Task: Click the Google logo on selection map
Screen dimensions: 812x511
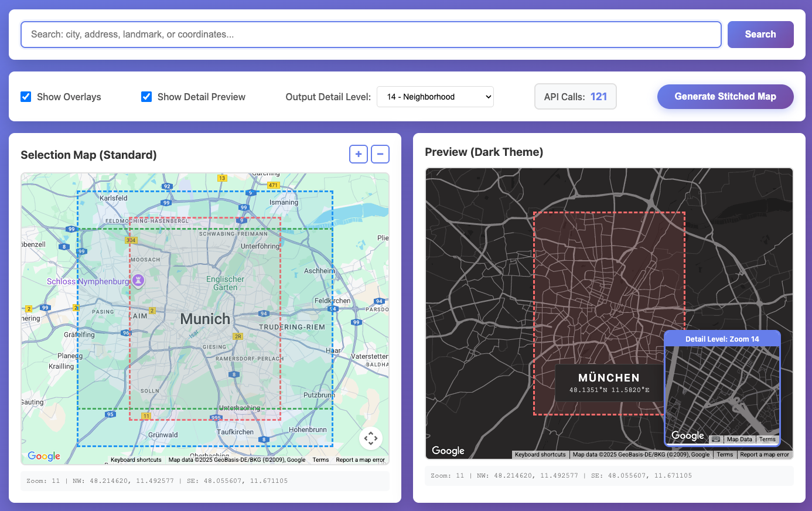Action: 44,456
